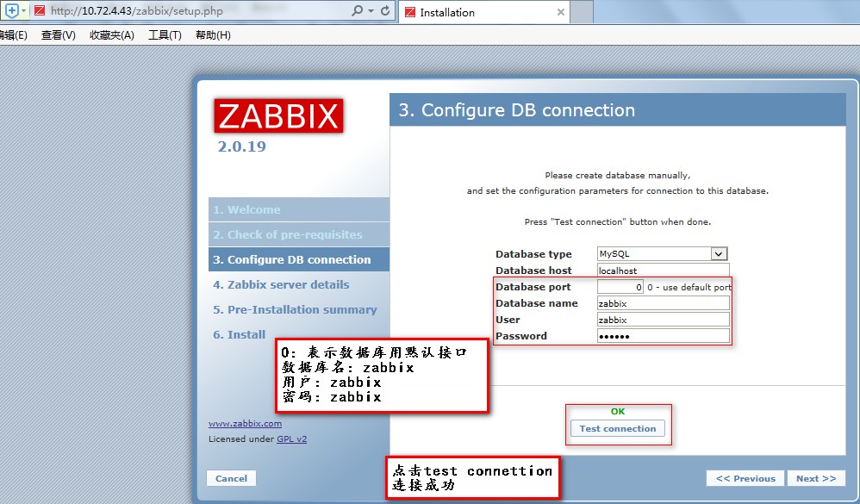
Task: Click the Test connection button
Action: click(618, 428)
